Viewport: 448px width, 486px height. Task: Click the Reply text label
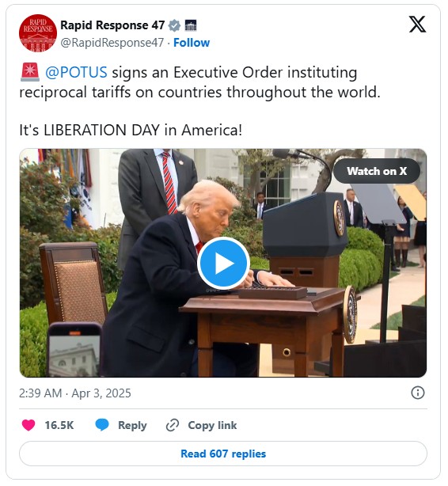point(132,426)
